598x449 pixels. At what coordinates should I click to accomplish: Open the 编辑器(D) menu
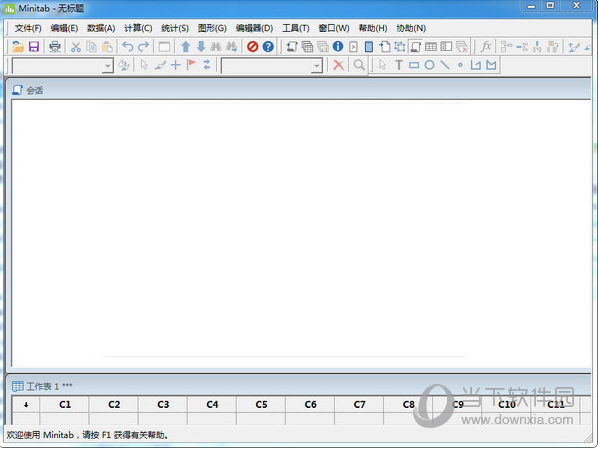(254, 28)
